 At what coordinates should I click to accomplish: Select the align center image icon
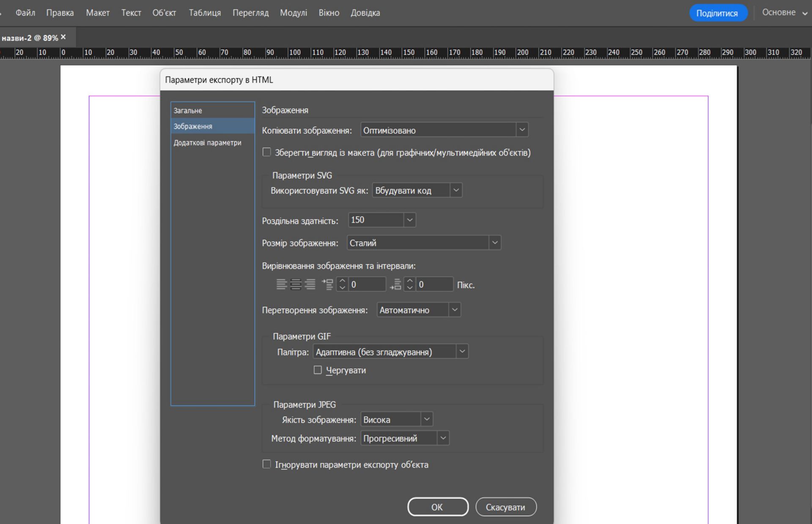pos(296,284)
